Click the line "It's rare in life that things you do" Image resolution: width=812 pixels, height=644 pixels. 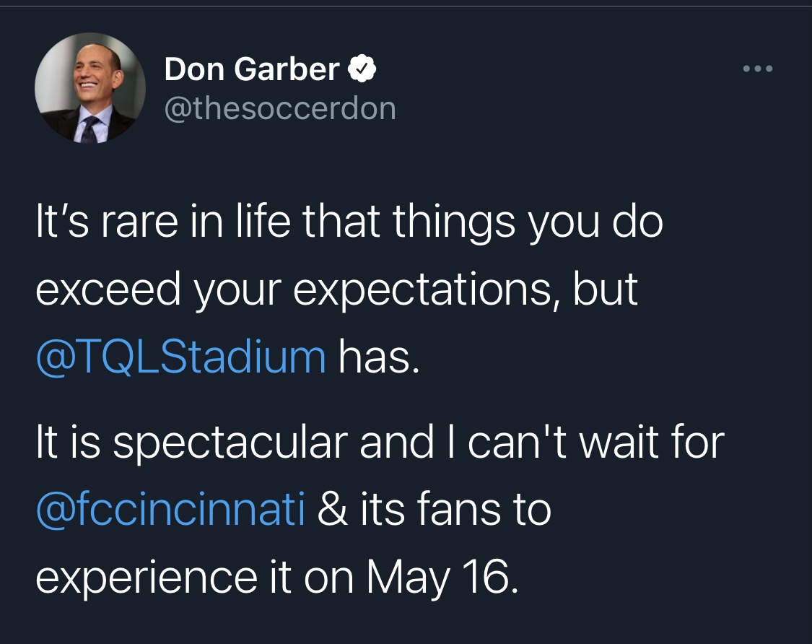(x=349, y=222)
